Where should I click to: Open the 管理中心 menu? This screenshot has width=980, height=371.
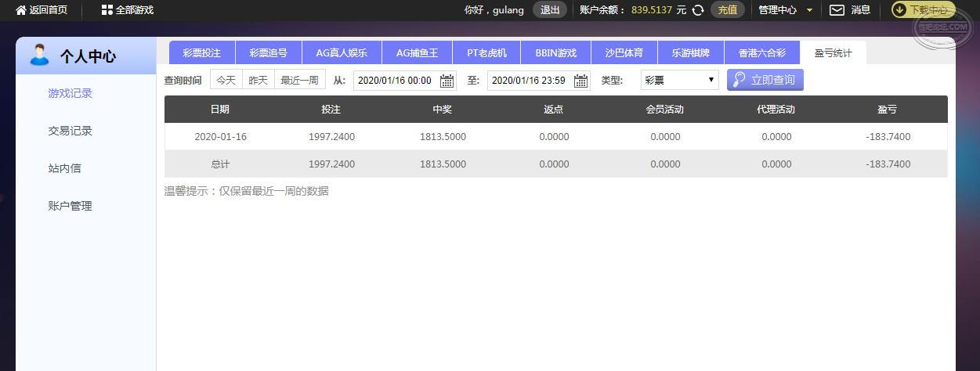click(778, 10)
